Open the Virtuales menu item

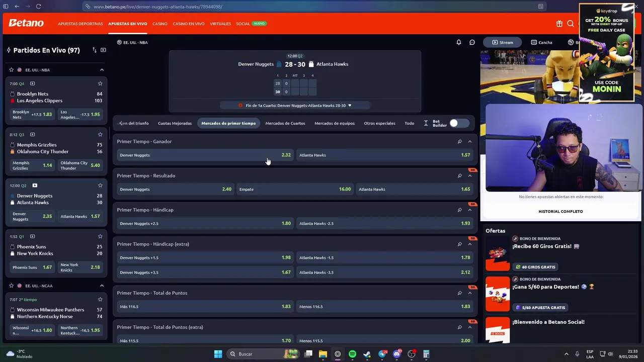pyautogui.click(x=220, y=24)
